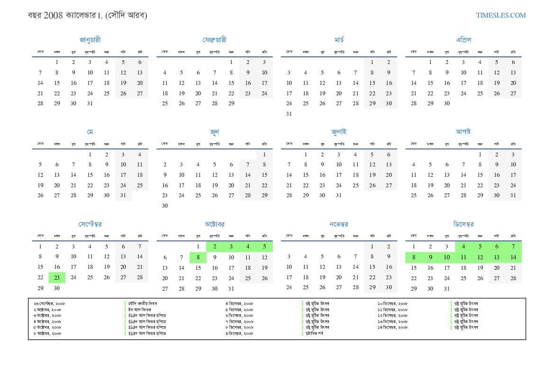Select green highlighted 14 in December
Screen dimensions: 554x392
coord(513,257)
